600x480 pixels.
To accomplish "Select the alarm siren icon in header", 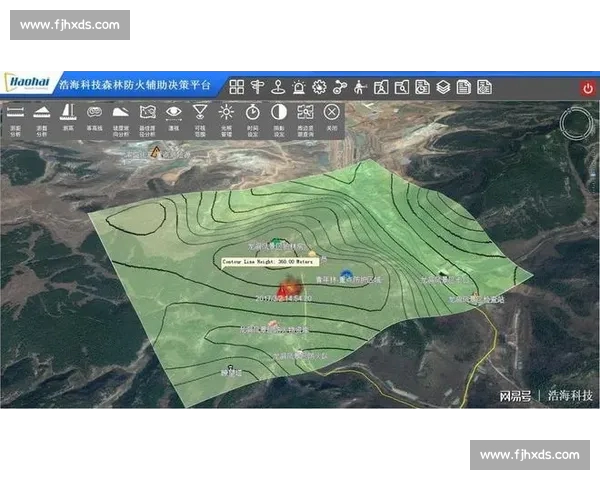I will tap(298, 87).
